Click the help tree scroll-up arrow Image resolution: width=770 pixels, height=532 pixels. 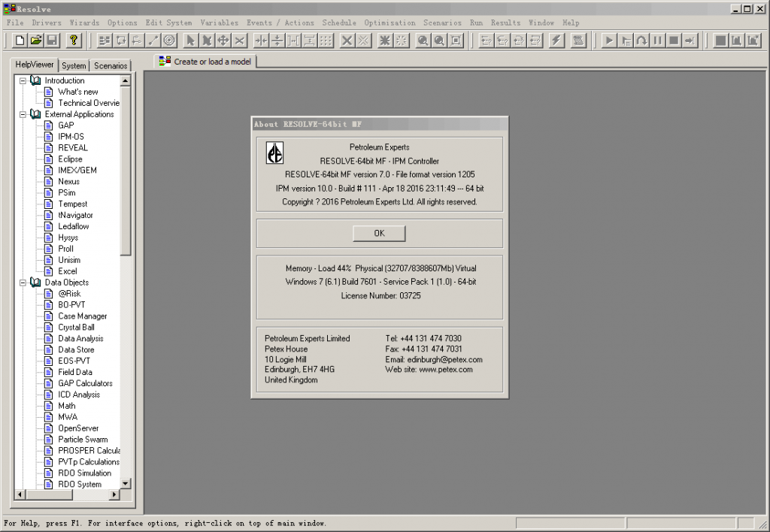coord(126,80)
